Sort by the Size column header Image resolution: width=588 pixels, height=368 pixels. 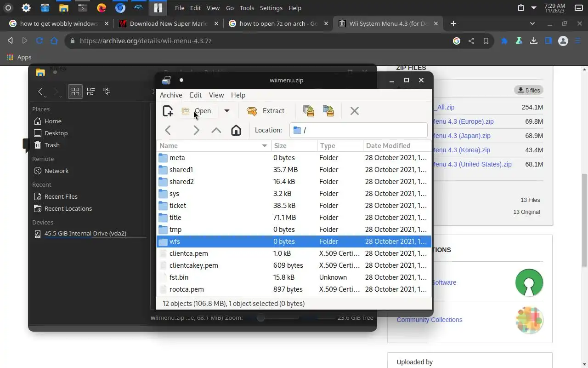pyautogui.click(x=294, y=146)
